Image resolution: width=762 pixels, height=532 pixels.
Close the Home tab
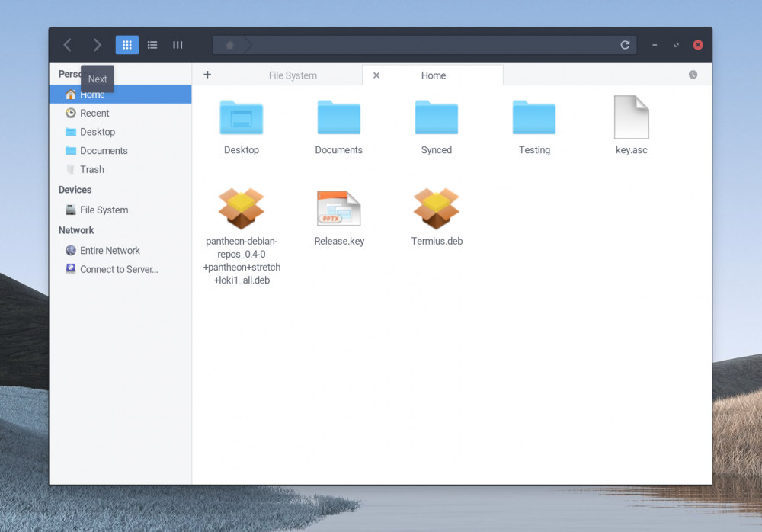[376, 75]
